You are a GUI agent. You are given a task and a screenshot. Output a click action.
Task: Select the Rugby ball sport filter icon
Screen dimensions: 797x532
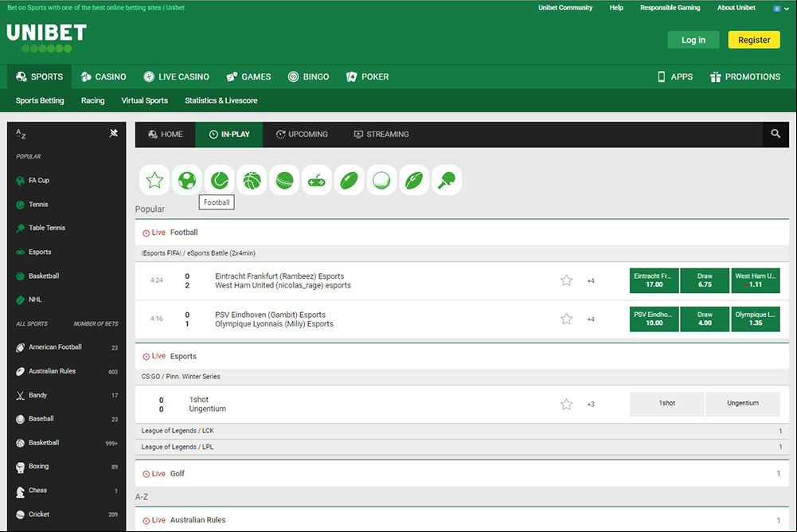(350, 180)
